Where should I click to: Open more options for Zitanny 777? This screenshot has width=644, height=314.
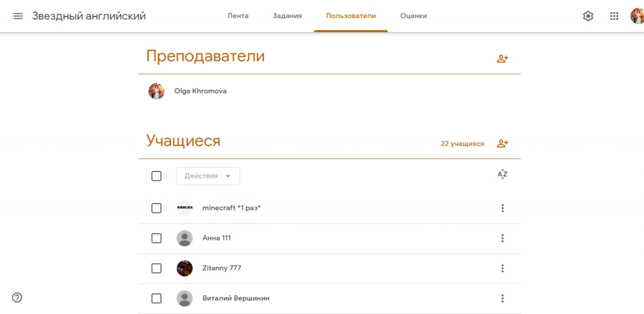(x=502, y=268)
